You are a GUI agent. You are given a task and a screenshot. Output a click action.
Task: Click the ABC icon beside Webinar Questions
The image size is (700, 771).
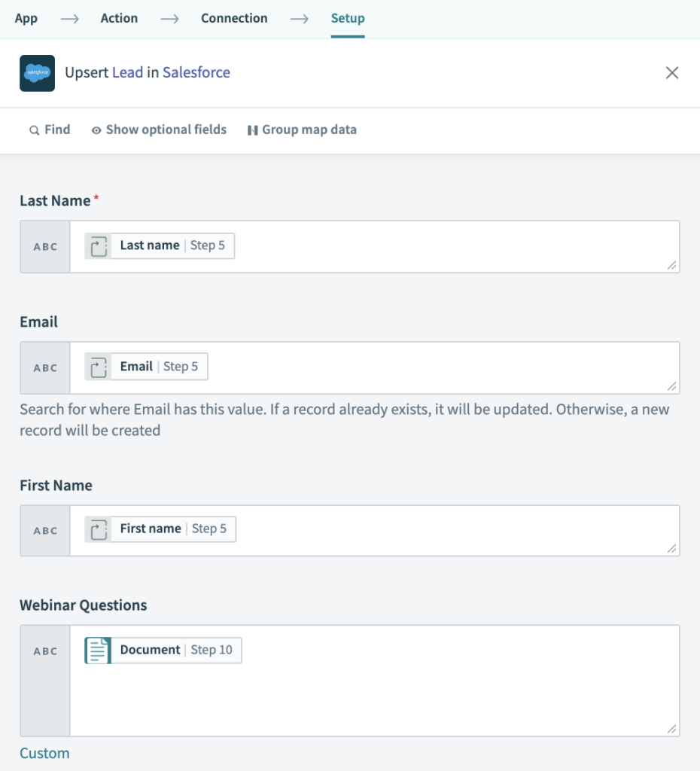(x=44, y=651)
